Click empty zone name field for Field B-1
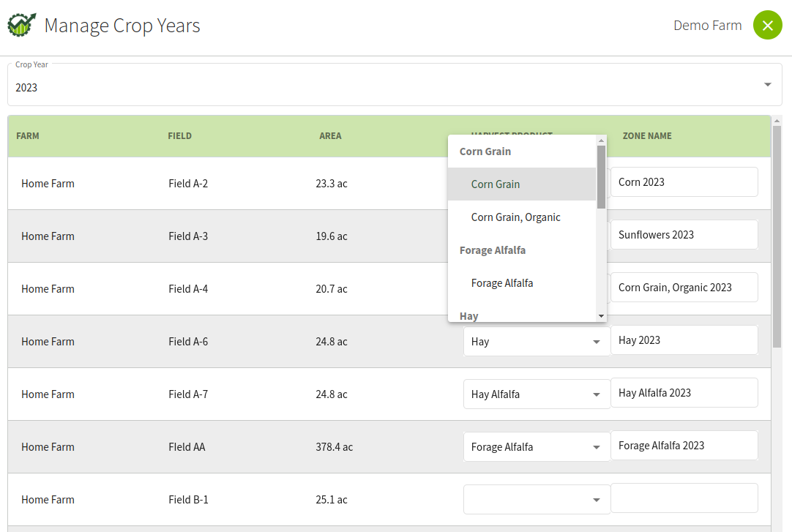792x532 pixels. pyautogui.click(x=684, y=498)
